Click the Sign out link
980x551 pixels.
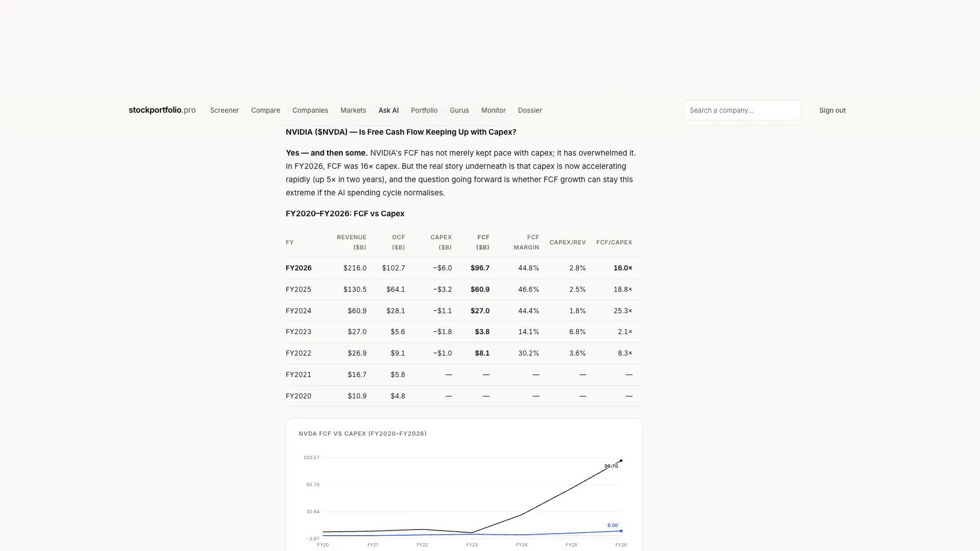[832, 110]
